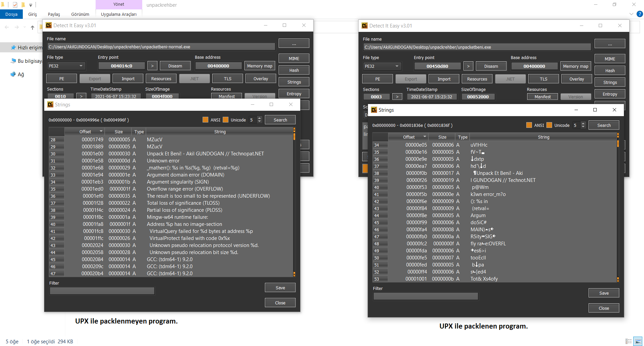The height and width of the screenshot is (346, 644).
Task: Click Search in the right Strings window
Action: 604,125
